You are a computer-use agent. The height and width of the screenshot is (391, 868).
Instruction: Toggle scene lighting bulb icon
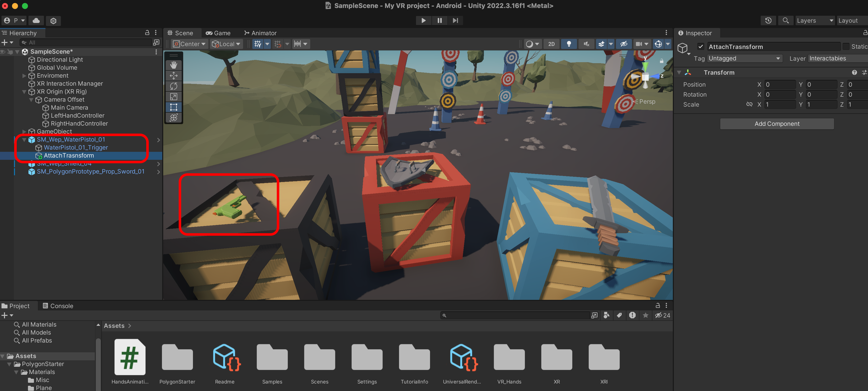(569, 44)
